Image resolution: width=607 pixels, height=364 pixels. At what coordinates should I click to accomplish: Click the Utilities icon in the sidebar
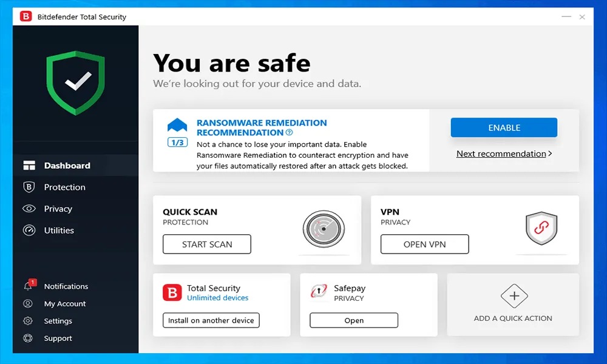[29, 231]
